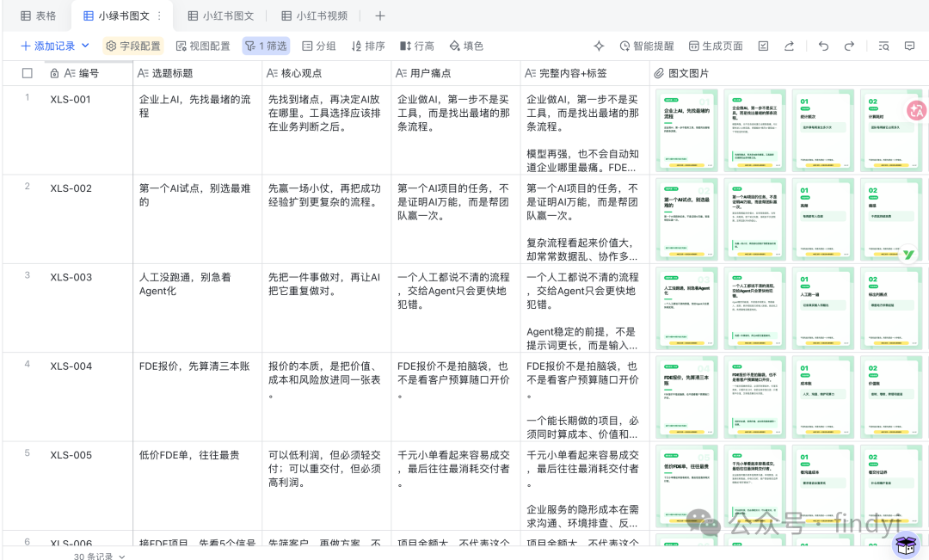Expand the 30 条记录 count dropdown
The image size is (929, 560).
click(x=122, y=557)
